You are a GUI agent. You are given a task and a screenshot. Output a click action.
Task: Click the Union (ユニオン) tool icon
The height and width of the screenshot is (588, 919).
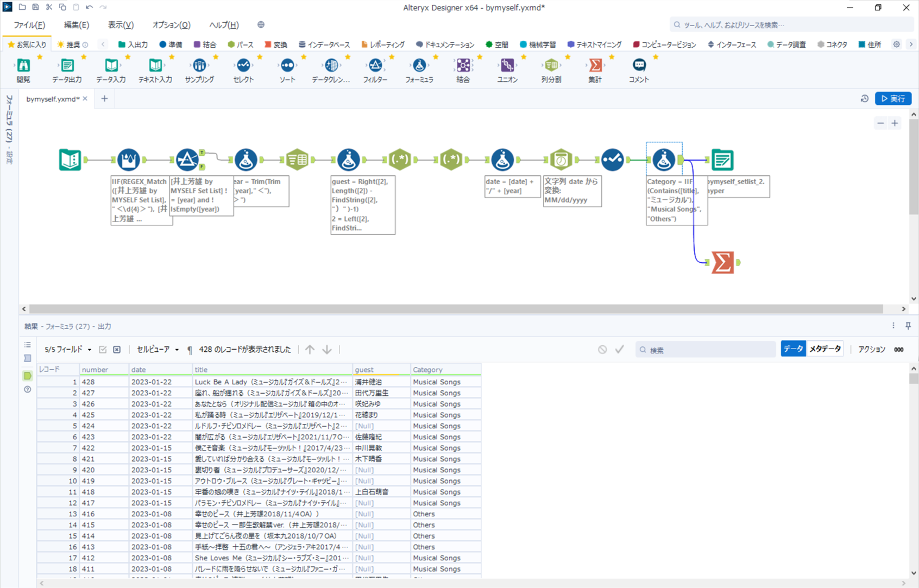(x=507, y=66)
